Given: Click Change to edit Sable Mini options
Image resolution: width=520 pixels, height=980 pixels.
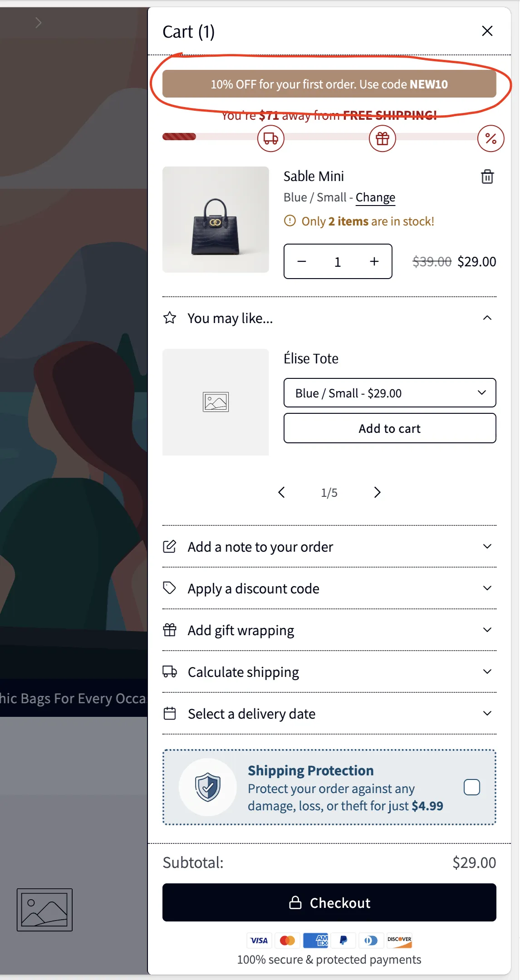Looking at the screenshot, I should pos(375,197).
